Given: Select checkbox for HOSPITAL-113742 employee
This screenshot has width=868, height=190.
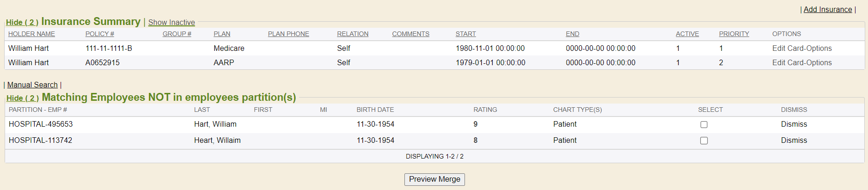Looking at the screenshot, I should (703, 141).
